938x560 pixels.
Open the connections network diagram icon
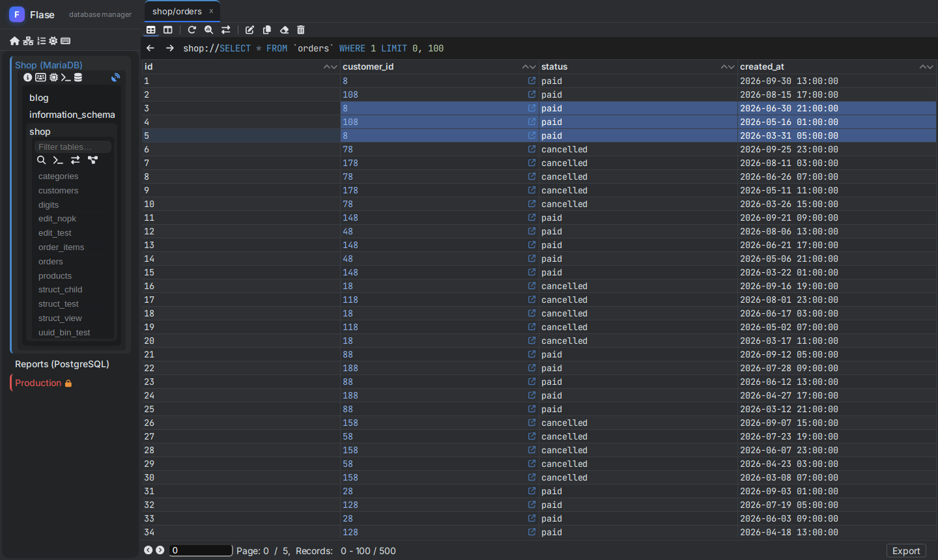point(28,41)
